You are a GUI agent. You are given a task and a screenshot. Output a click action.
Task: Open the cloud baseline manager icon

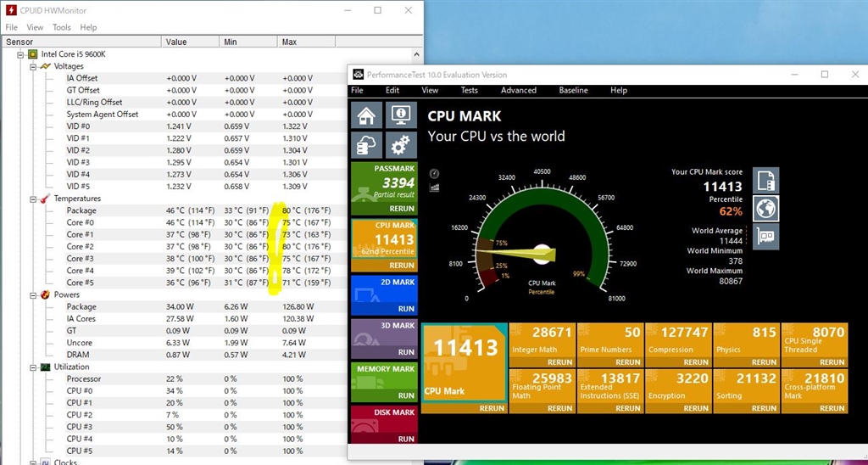tap(366, 146)
